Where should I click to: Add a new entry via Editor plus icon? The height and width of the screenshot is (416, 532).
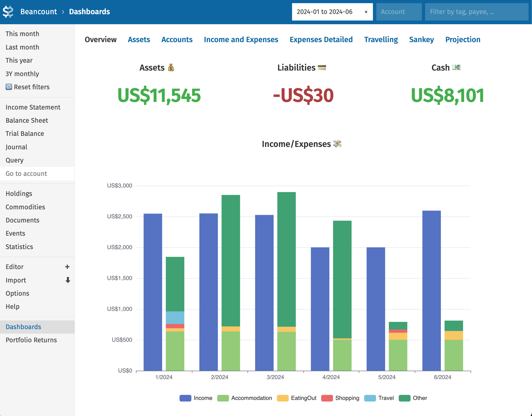67,267
